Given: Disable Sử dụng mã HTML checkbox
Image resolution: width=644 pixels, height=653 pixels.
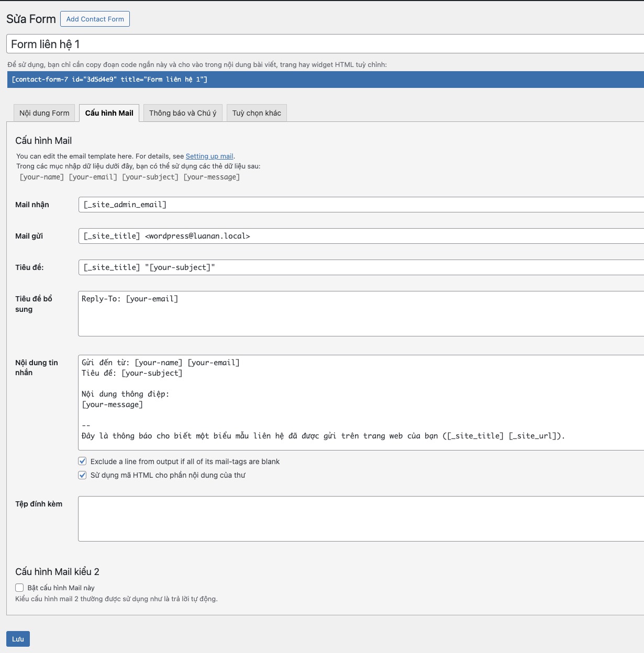Looking at the screenshot, I should (82, 475).
